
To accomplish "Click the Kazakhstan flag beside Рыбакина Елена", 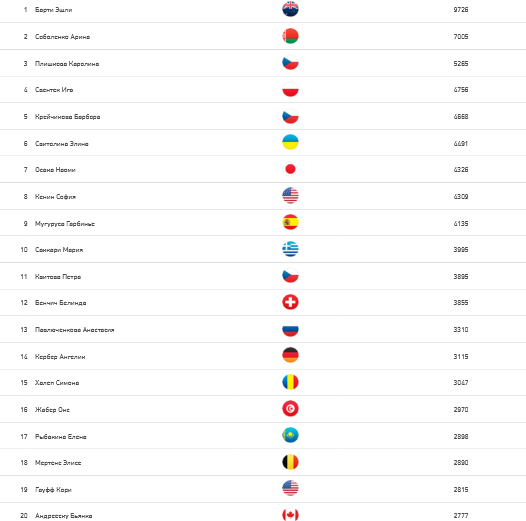I will (290, 435).
